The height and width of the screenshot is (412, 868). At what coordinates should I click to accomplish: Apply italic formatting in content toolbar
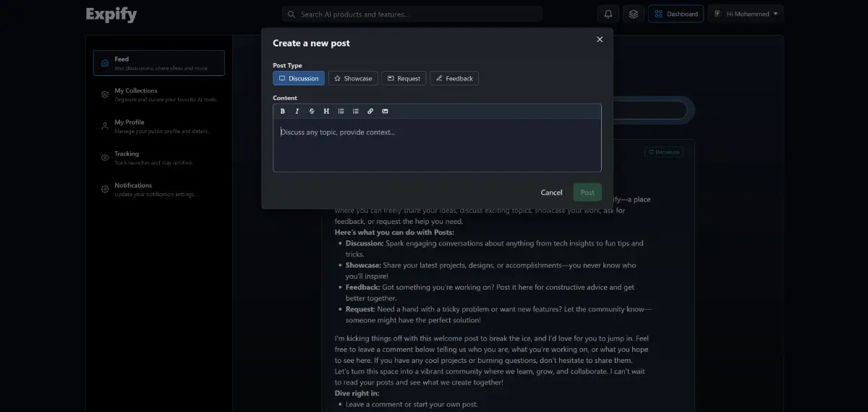point(297,111)
